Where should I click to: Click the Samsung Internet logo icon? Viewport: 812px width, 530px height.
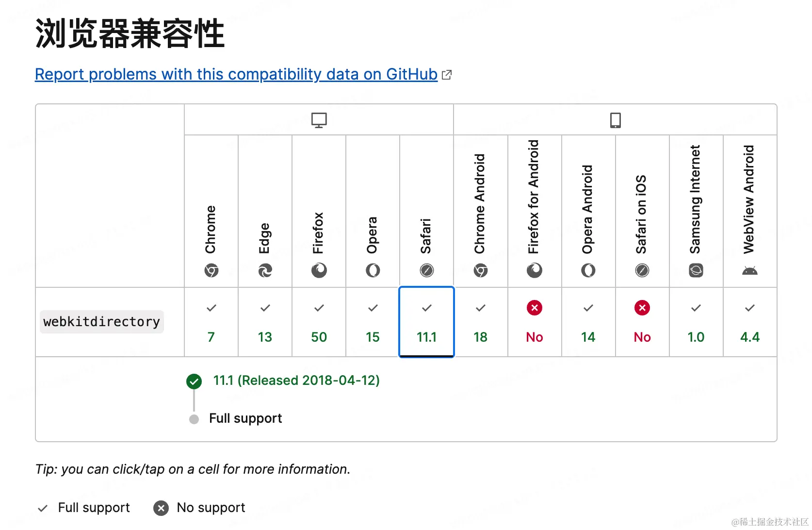[x=696, y=270]
